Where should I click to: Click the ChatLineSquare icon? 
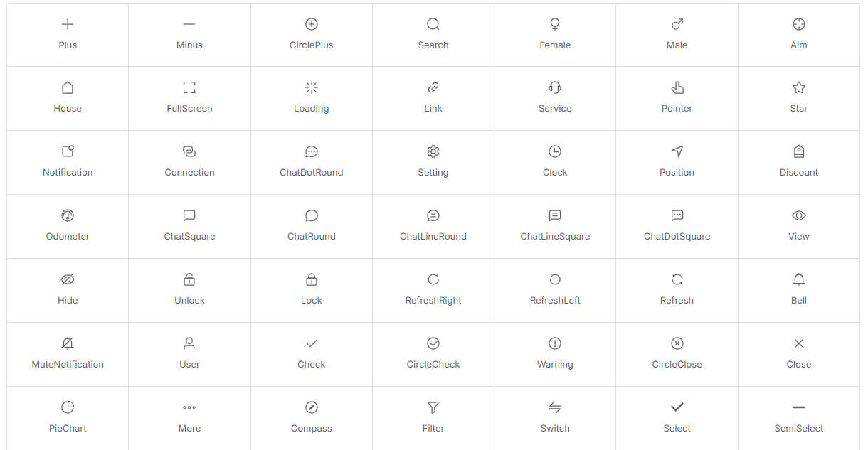tap(555, 215)
